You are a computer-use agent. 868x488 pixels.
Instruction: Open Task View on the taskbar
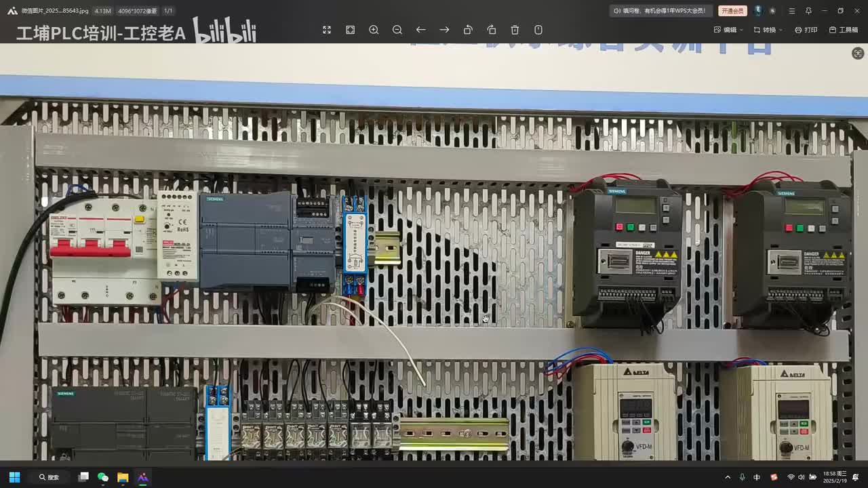point(83,477)
